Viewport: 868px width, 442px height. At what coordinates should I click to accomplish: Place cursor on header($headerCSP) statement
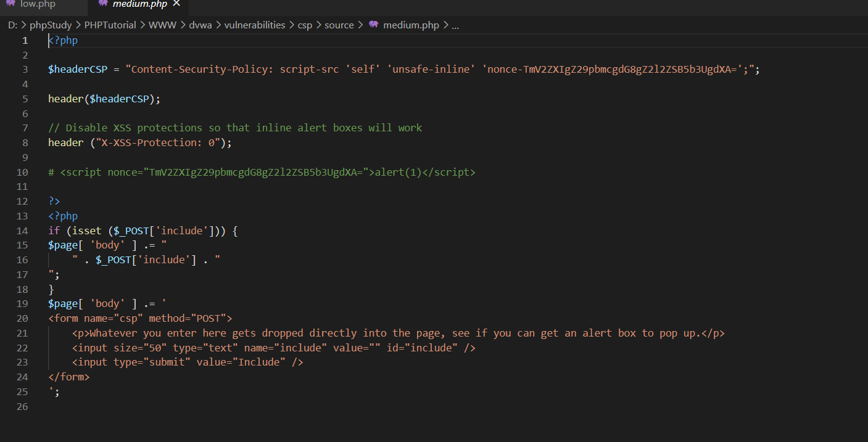(104, 99)
